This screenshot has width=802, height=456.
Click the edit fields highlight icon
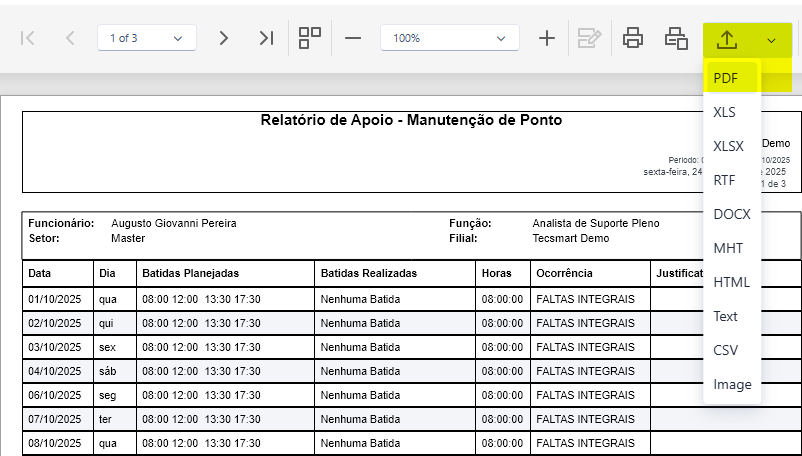coord(589,38)
